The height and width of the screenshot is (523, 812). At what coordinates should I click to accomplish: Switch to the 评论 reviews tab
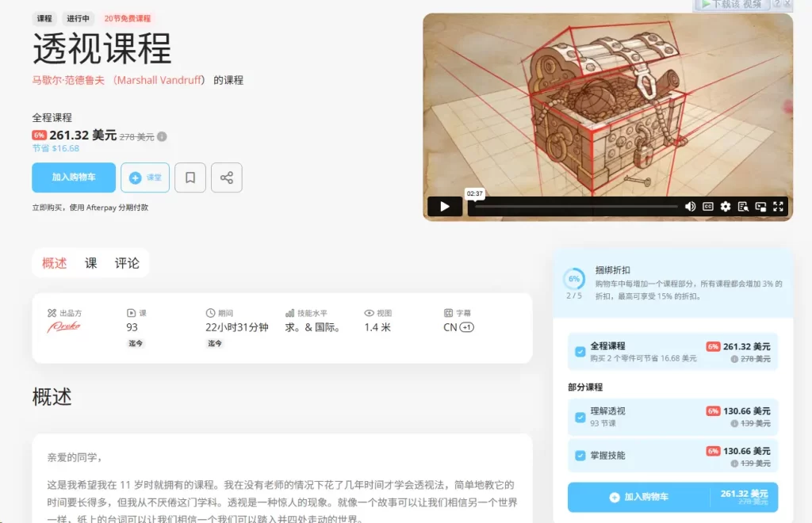click(126, 263)
